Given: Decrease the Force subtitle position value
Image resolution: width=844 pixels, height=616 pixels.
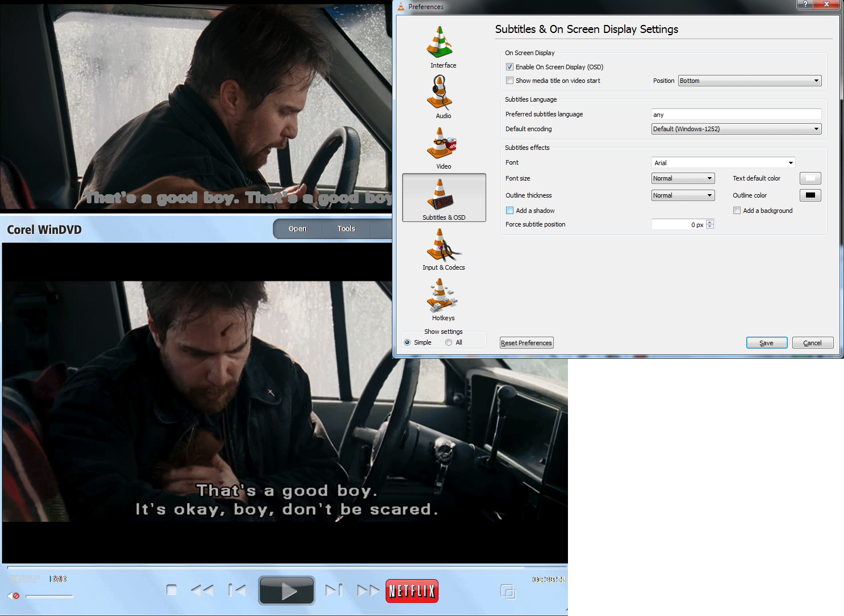Looking at the screenshot, I should (710, 227).
